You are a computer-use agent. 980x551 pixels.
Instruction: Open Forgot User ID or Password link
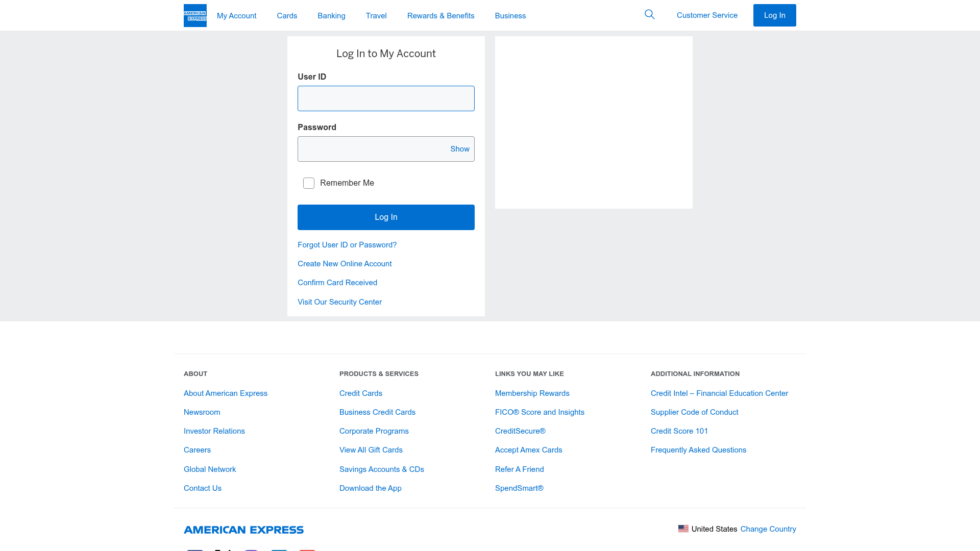coord(347,245)
